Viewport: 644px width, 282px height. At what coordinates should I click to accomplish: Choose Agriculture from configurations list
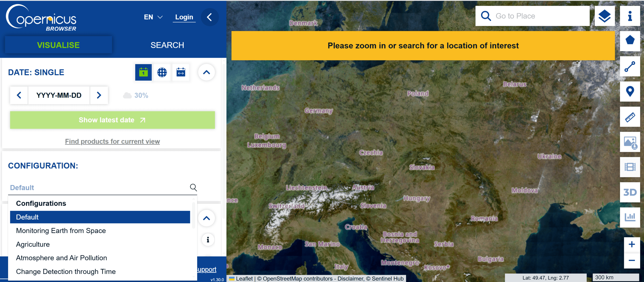coord(33,244)
